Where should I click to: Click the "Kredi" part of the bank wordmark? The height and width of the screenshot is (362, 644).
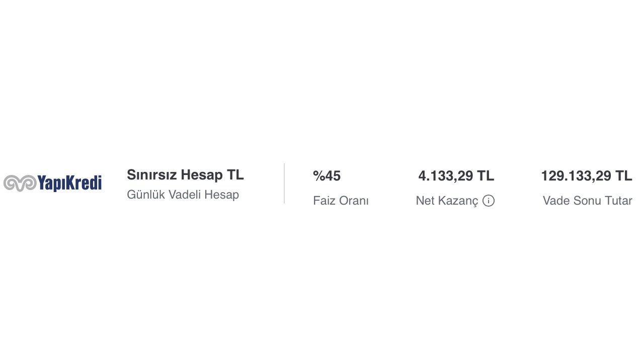click(84, 183)
